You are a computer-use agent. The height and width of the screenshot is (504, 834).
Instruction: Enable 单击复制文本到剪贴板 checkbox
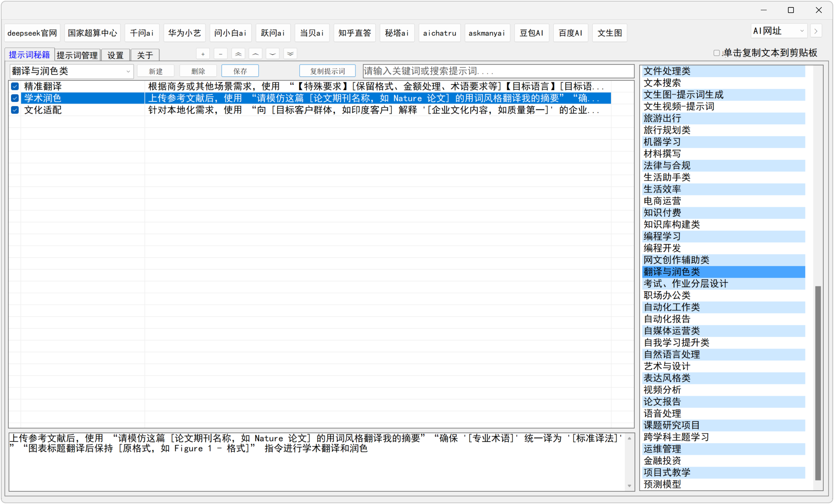[716, 53]
